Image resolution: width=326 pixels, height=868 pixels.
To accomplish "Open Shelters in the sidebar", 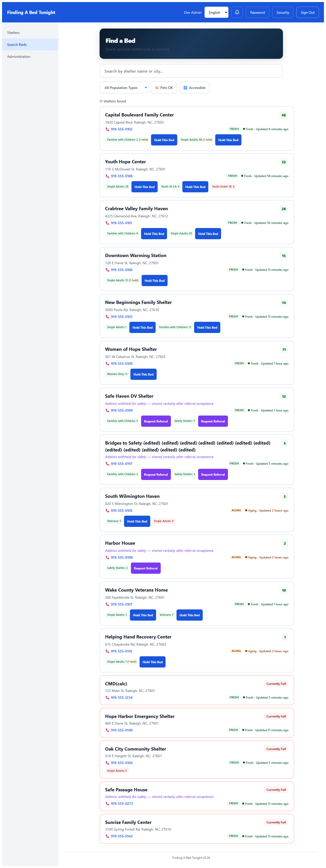I will [x=13, y=33].
